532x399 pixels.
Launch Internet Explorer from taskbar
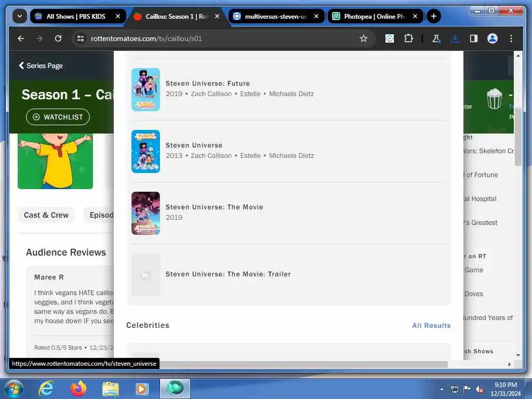46,389
